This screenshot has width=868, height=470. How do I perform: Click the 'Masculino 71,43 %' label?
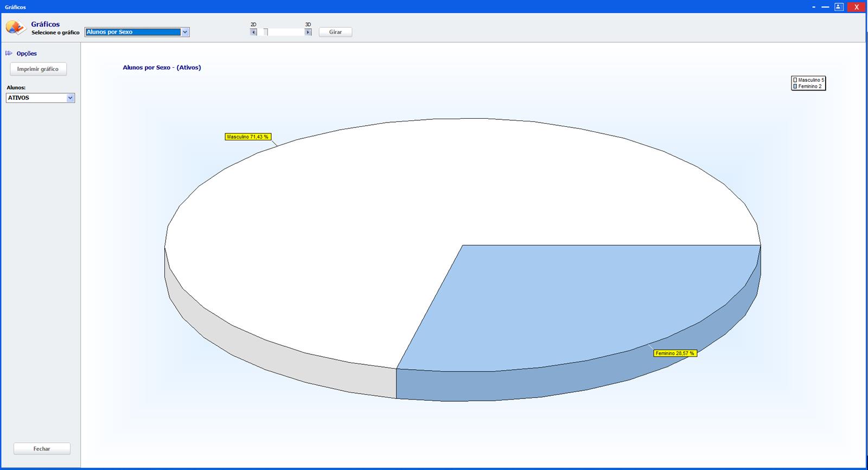pyautogui.click(x=248, y=137)
